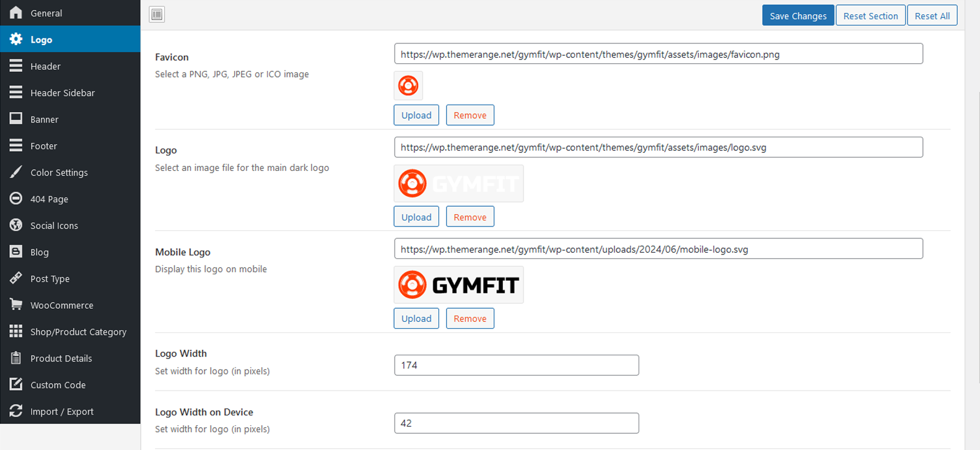Open the General settings home icon
This screenshot has width=980, height=450.
16,12
